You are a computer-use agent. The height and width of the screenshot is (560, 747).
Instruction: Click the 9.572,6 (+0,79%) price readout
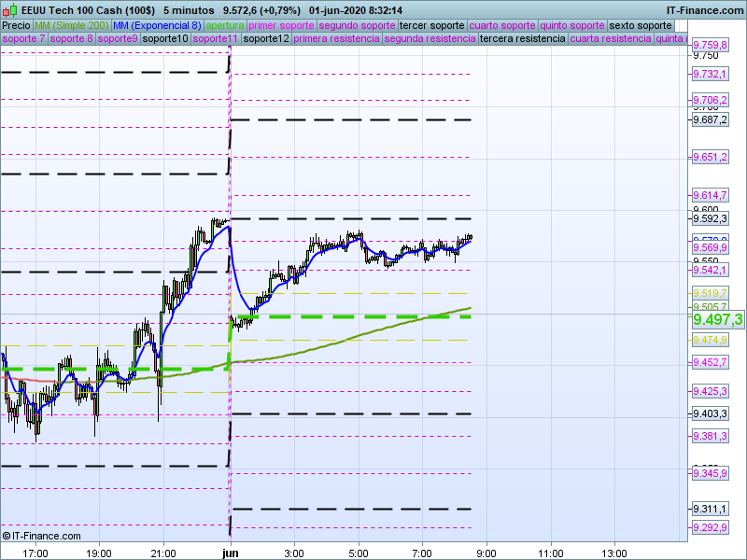pos(261,10)
